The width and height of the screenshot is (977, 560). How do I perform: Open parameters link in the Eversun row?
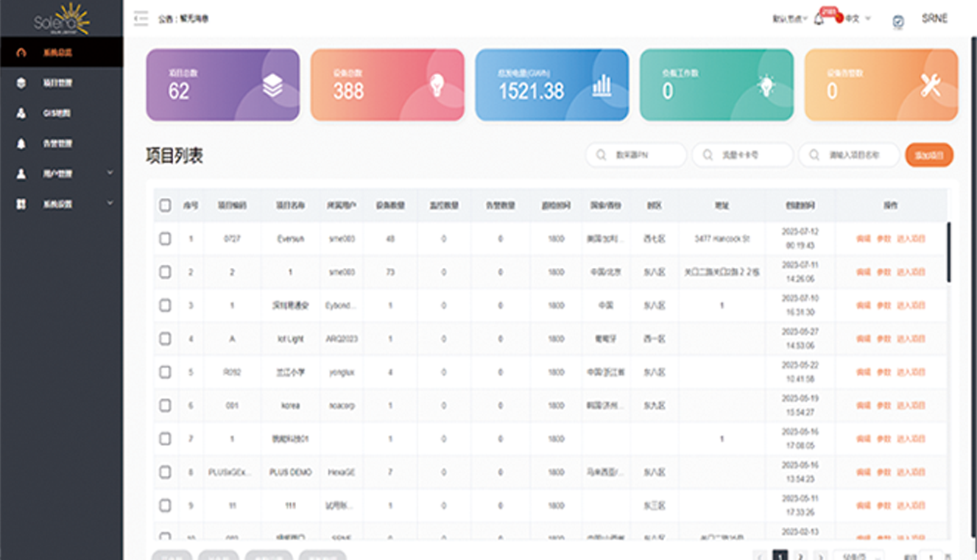[883, 239]
